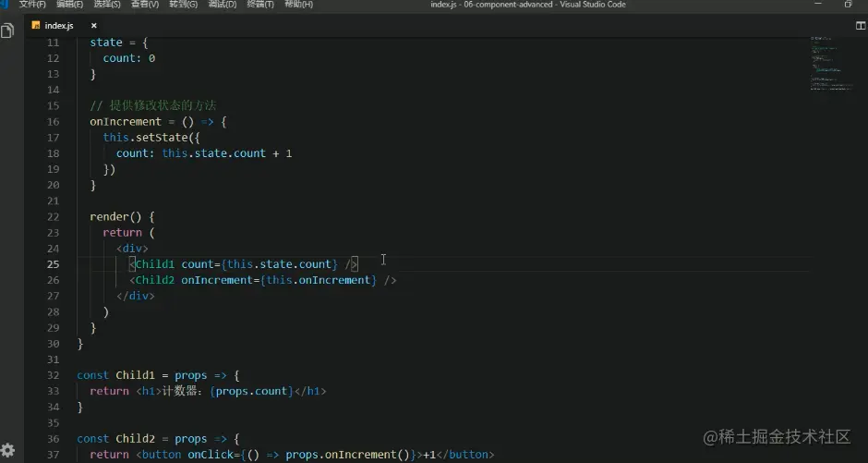
Task: Open the Manage gear icon
Action: click(x=7, y=450)
